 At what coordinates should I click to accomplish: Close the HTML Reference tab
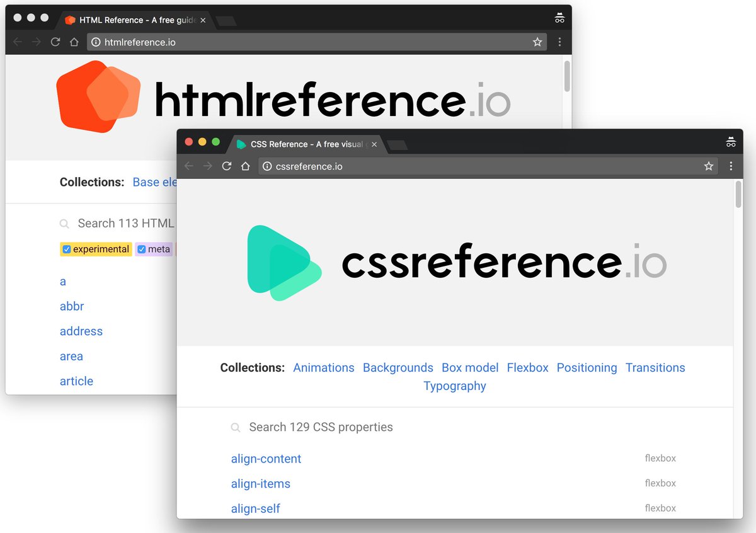point(203,20)
